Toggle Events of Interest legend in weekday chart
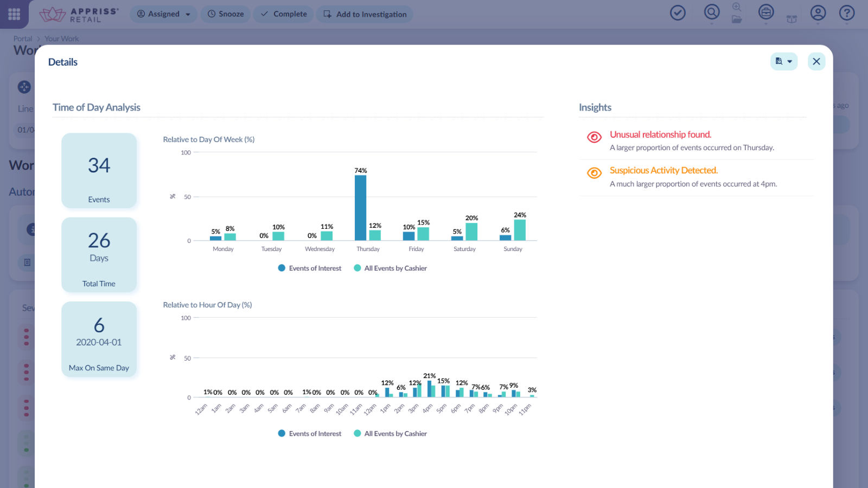Image resolution: width=868 pixels, height=488 pixels. pos(310,268)
